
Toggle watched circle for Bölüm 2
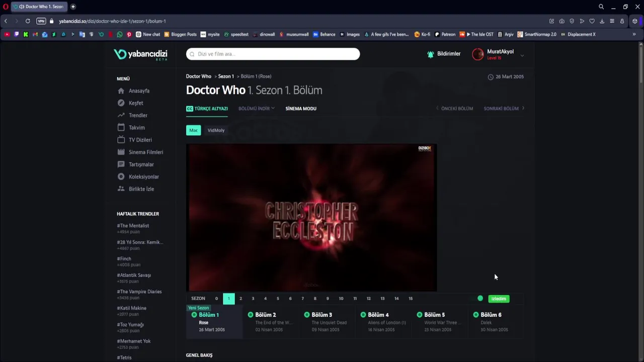pos(251,315)
